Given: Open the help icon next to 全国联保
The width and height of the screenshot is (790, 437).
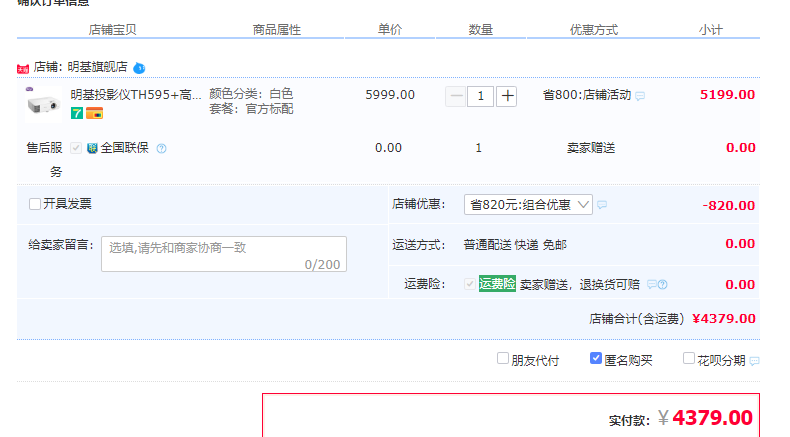Looking at the screenshot, I should click(161, 148).
